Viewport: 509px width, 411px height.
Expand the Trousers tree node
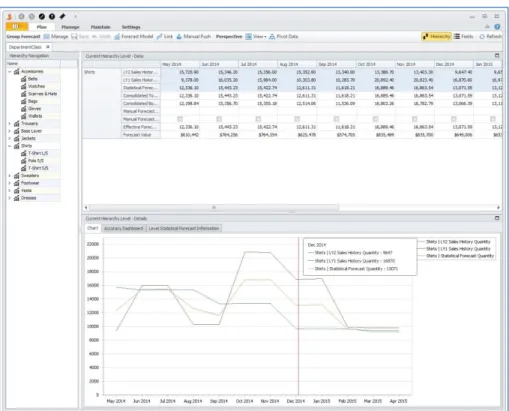pyautogui.click(x=10, y=124)
